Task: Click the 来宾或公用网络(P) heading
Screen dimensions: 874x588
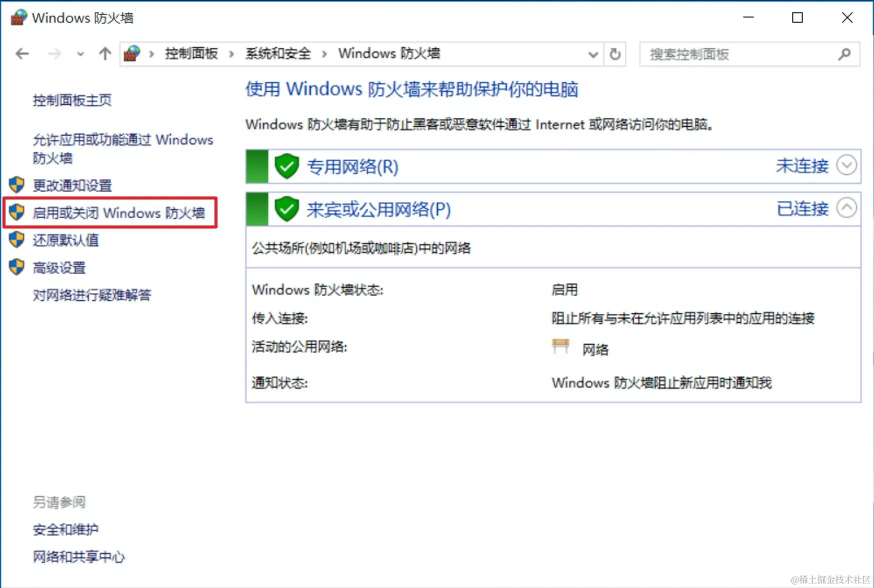Action: pyautogui.click(x=378, y=209)
